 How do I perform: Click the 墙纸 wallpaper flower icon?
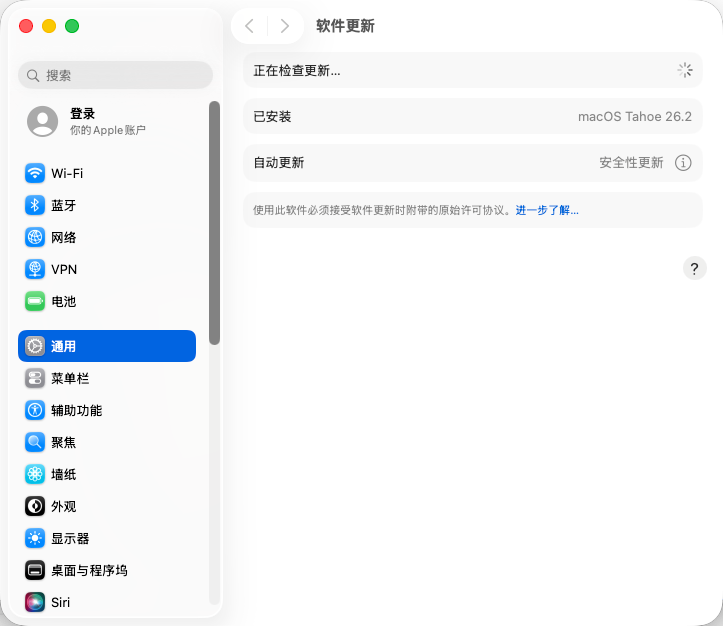(x=35, y=474)
